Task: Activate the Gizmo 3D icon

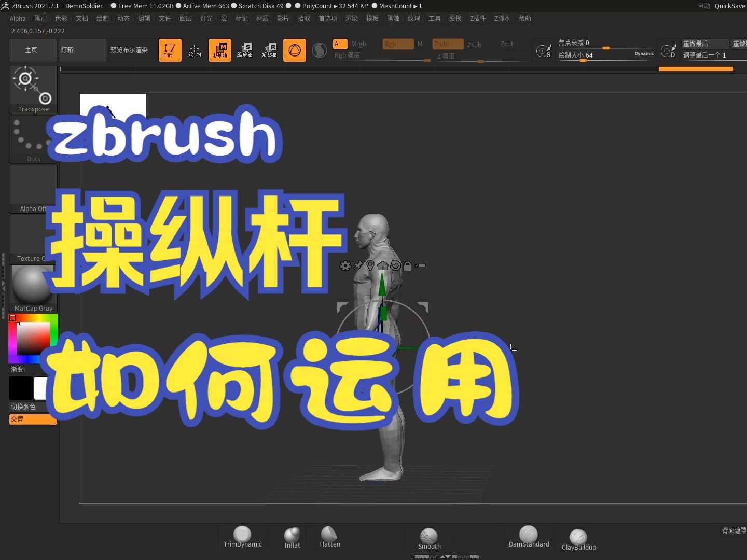Action: click(x=295, y=50)
